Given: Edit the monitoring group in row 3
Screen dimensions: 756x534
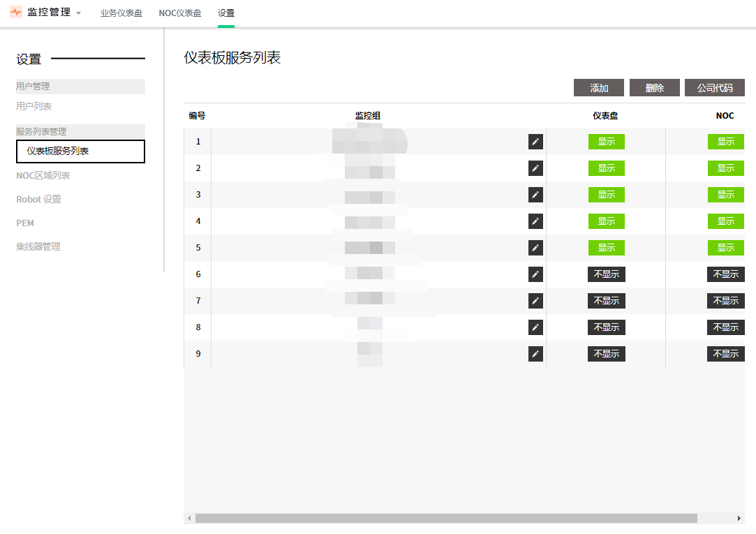Looking at the screenshot, I should pos(535,195).
